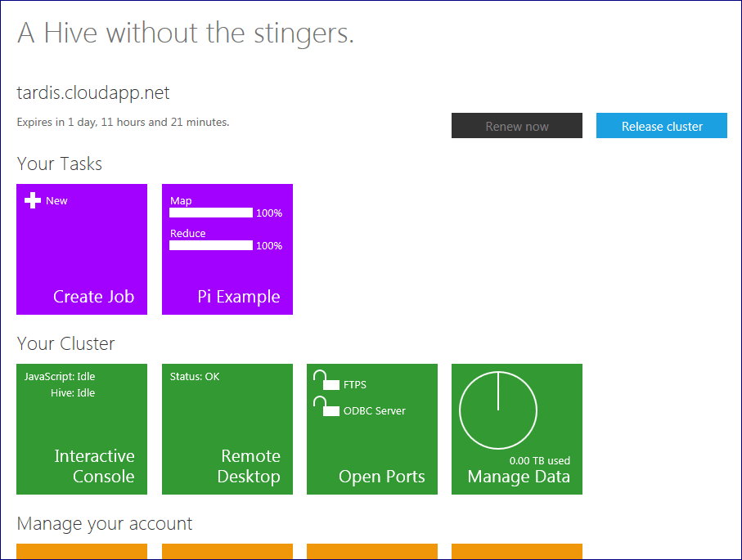
Task: Click the 'FTPS' port label
Action: click(355, 384)
